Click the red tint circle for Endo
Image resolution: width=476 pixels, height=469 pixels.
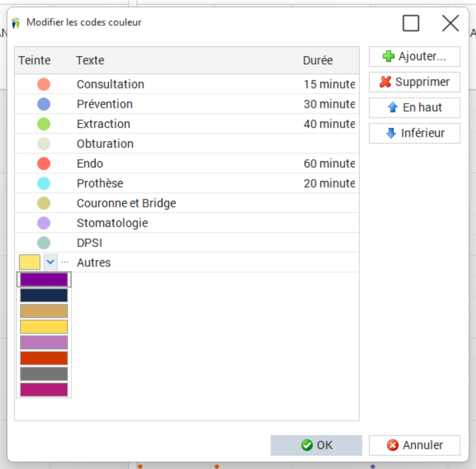click(x=44, y=163)
